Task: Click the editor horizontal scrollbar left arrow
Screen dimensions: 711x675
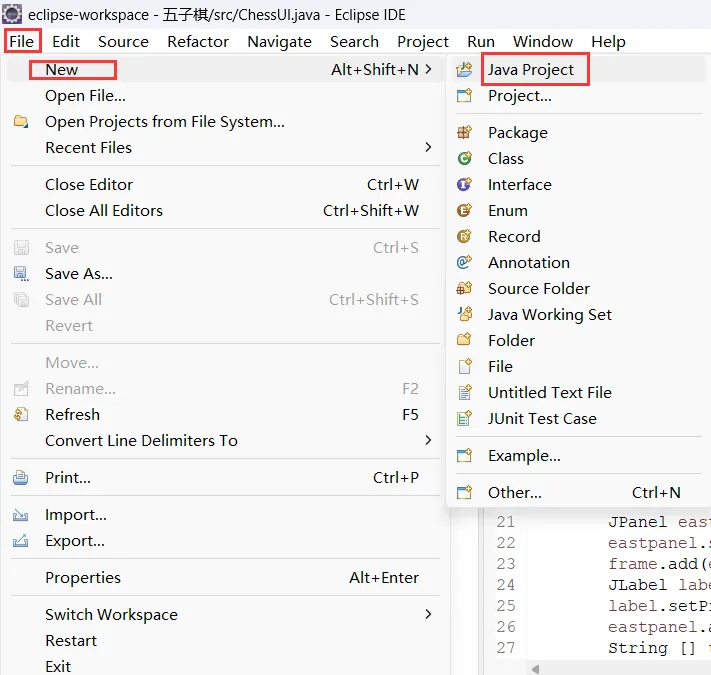Action: click(536, 669)
